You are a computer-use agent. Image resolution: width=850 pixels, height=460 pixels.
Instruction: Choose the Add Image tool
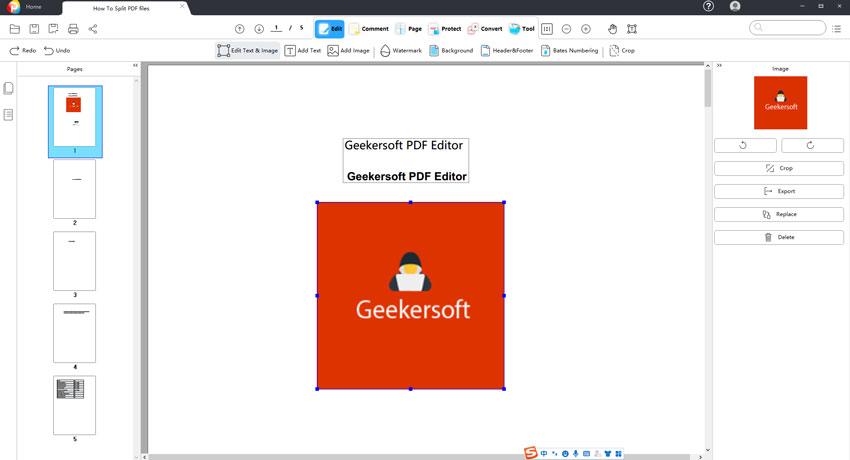tap(347, 50)
